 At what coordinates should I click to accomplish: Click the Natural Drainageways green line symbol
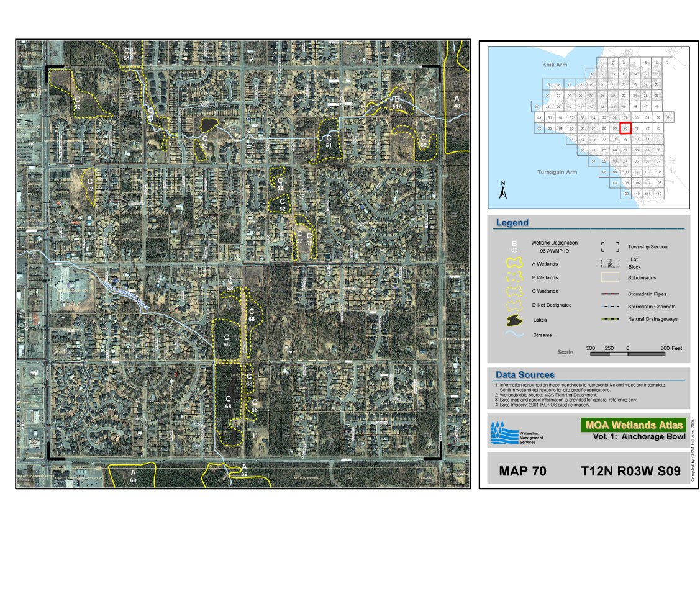click(x=610, y=319)
